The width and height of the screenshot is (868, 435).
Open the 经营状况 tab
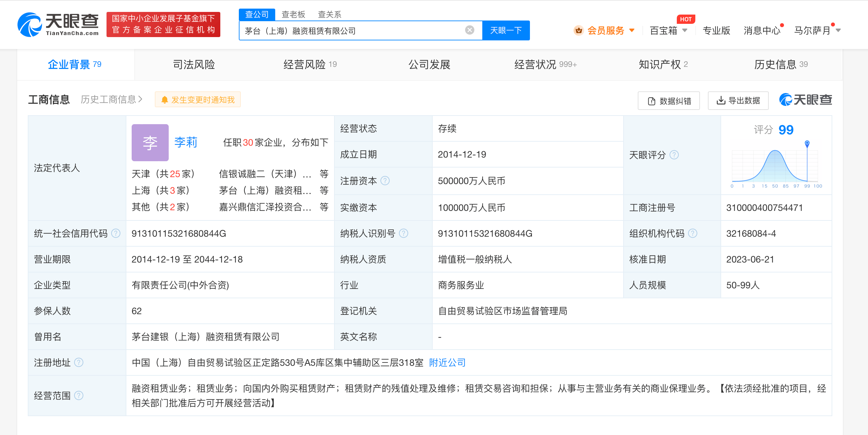point(545,65)
